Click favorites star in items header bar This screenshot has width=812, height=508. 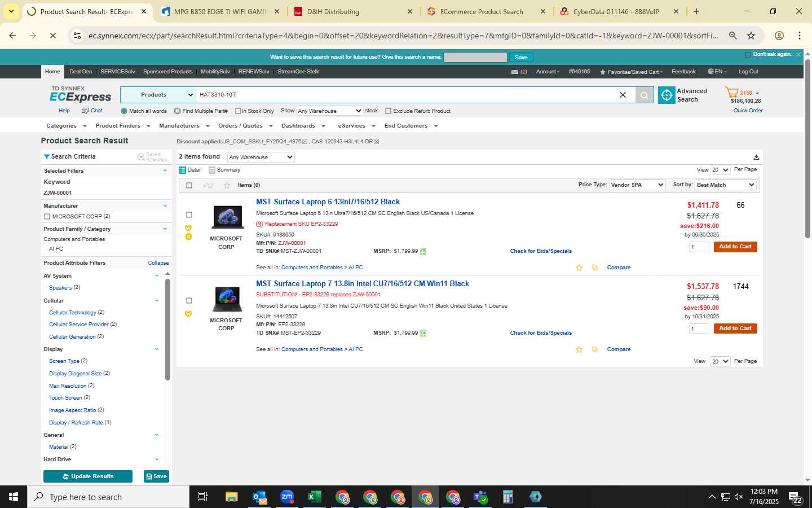pyautogui.click(x=227, y=185)
